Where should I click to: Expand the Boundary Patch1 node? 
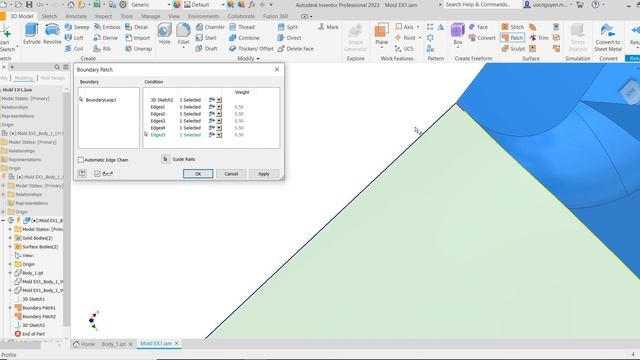click(10, 308)
